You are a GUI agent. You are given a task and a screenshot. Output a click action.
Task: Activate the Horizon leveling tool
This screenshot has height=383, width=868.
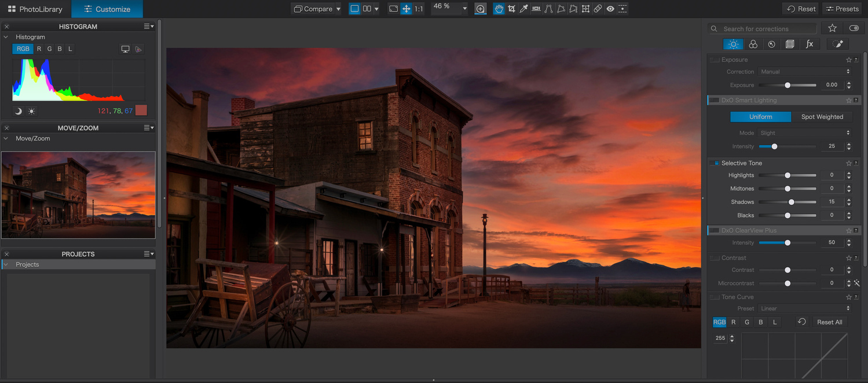coord(536,9)
